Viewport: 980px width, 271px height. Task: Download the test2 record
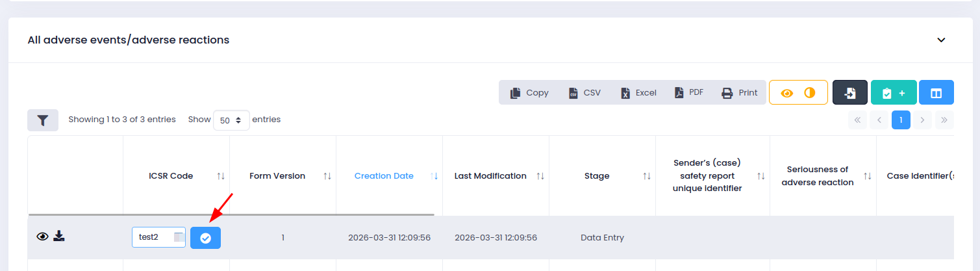pos(59,236)
